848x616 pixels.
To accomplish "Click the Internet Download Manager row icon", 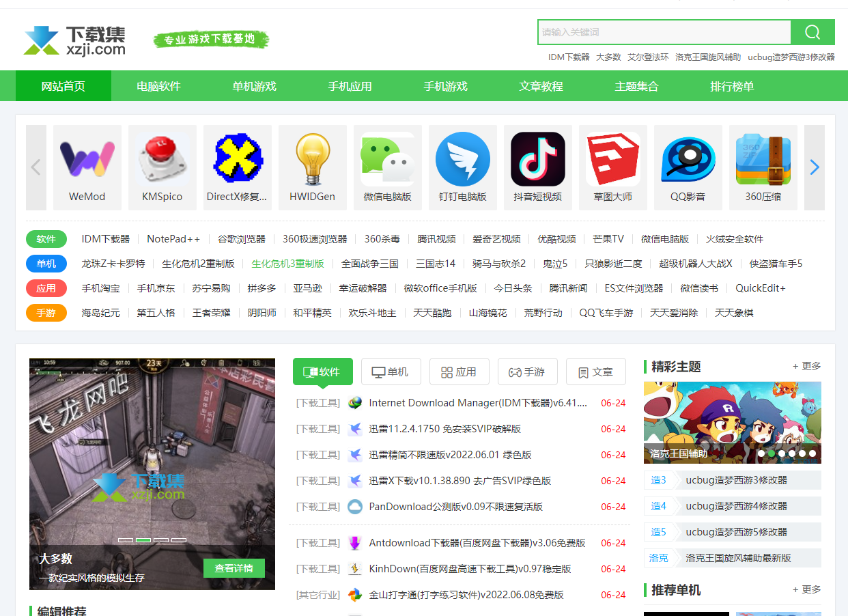I will pyautogui.click(x=355, y=403).
